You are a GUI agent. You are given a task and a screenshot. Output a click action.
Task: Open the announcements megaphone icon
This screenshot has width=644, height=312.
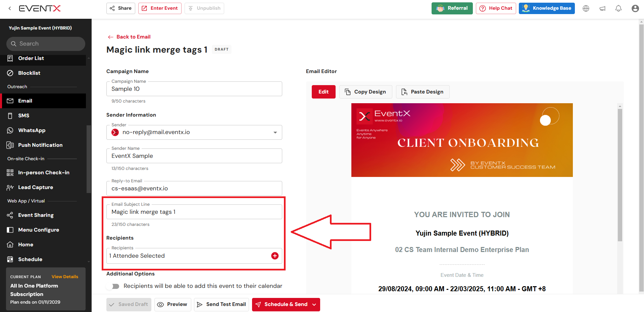tap(602, 8)
